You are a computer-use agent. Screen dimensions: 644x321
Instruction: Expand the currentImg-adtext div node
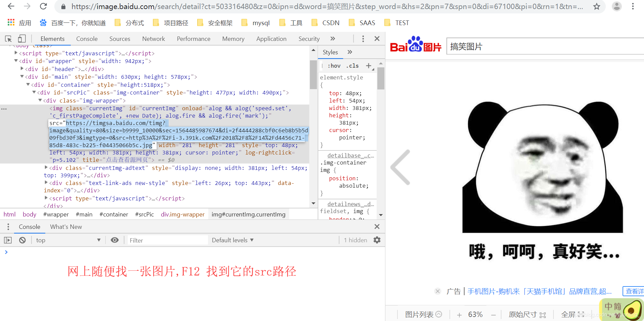click(x=46, y=168)
